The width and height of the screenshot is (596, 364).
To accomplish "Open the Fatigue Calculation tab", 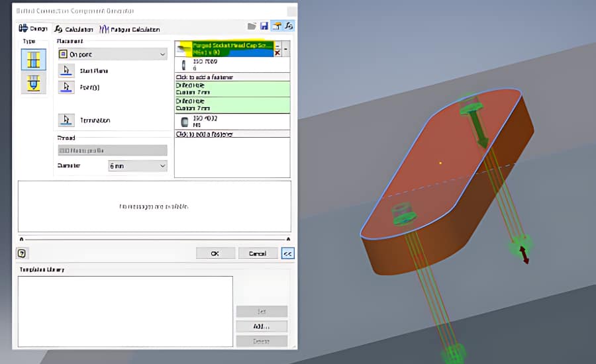I will [130, 29].
